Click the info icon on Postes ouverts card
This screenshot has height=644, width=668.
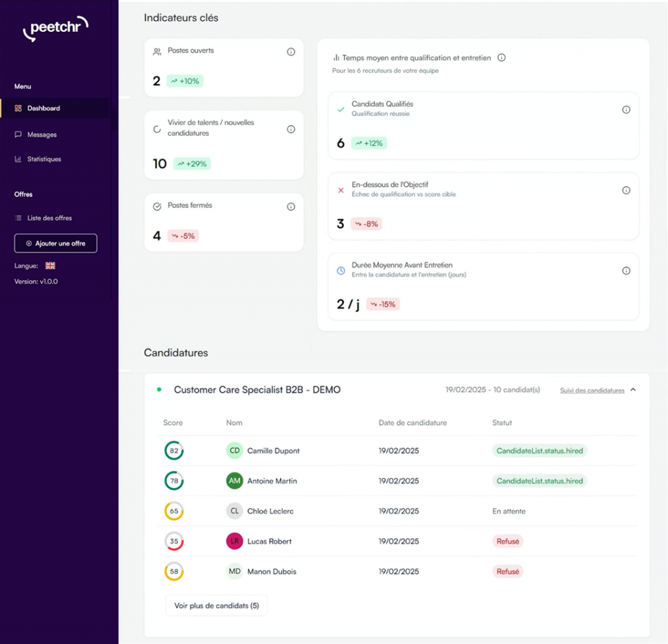291,52
